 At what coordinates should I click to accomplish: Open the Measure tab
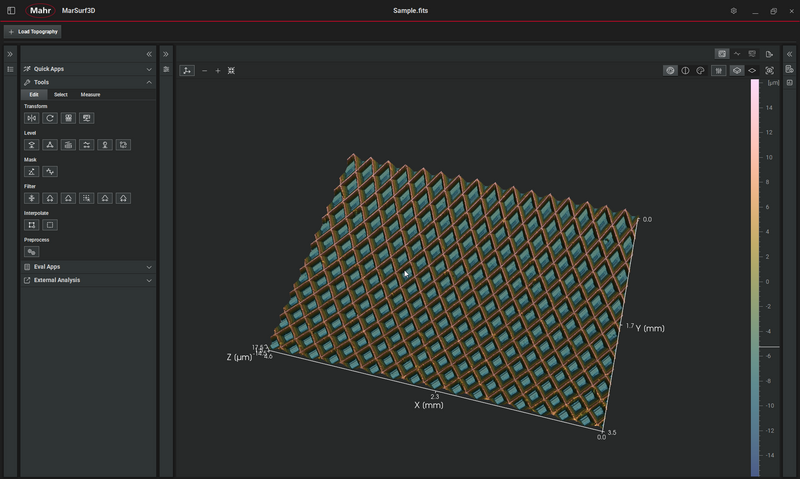[90, 95]
